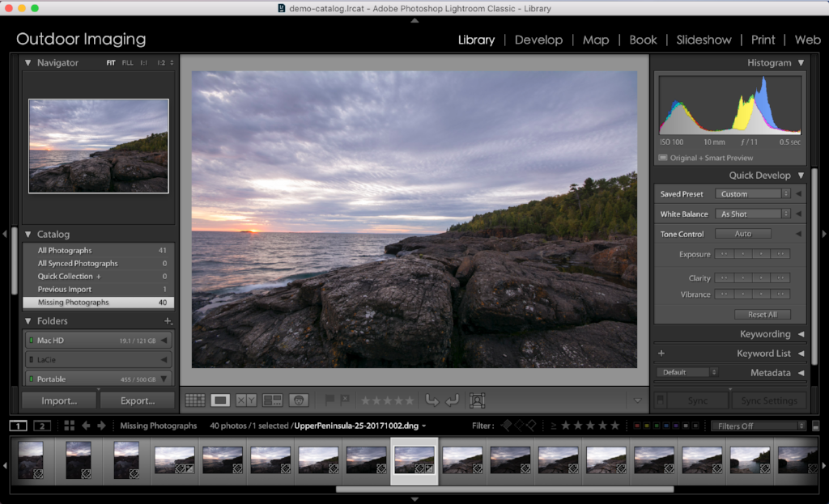
Task: Show the second window display (2)
Action: pos(42,426)
